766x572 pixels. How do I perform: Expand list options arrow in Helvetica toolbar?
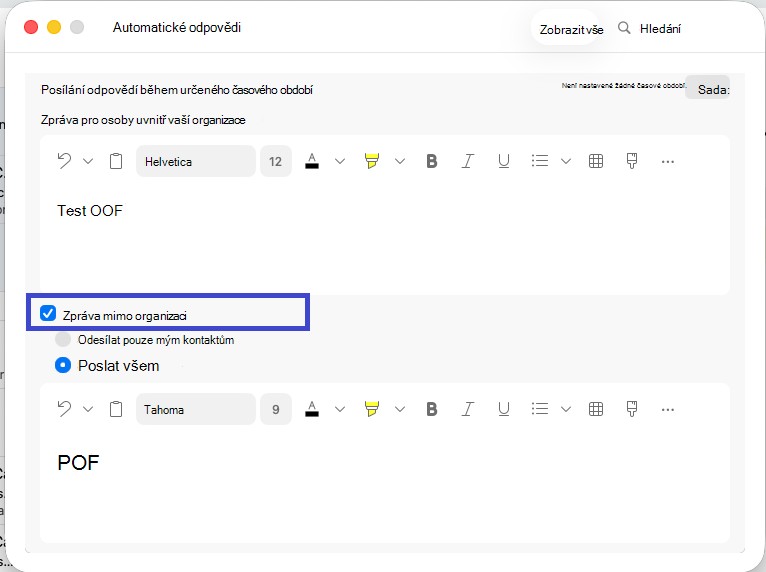566,161
